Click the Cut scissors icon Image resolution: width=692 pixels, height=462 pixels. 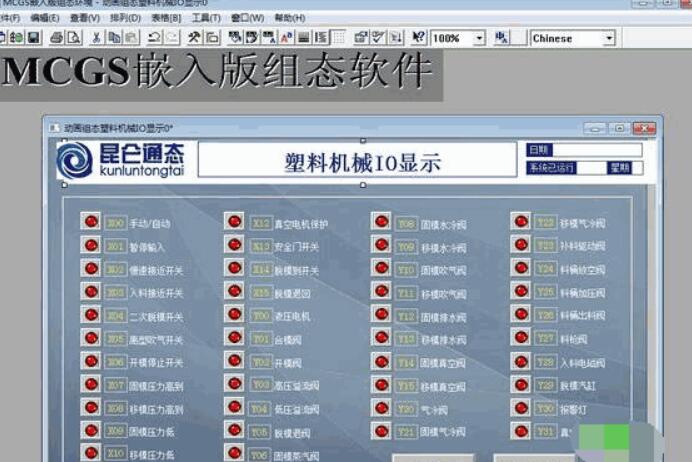(x=95, y=38)
